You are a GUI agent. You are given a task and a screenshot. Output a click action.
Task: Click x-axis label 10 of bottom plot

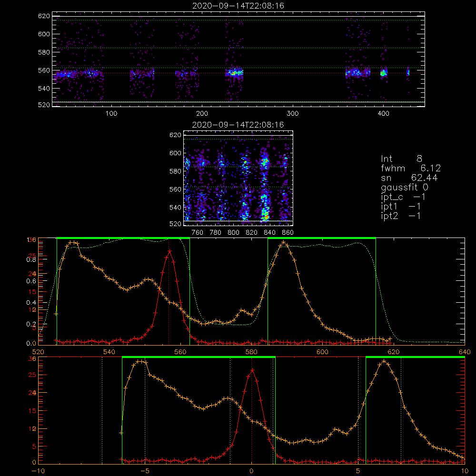(465, 471)
